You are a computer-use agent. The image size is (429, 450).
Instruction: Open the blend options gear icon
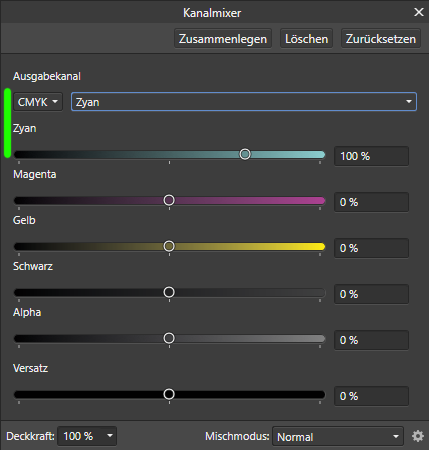(418, 436)
